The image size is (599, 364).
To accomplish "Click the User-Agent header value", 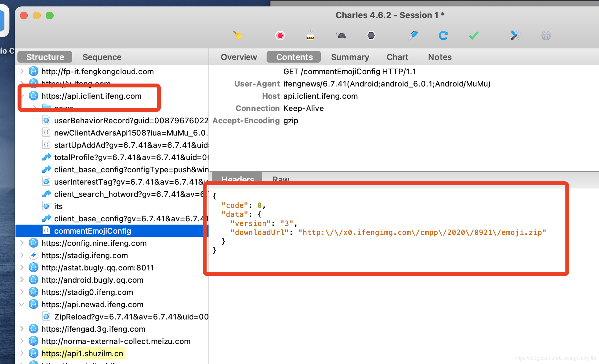I will pos(387,84).
